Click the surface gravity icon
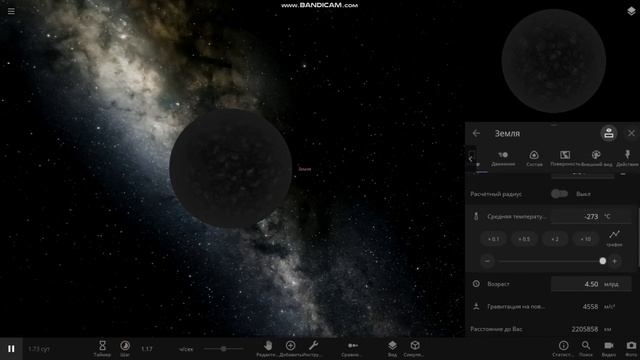The image size is (640, 360). (x=476, y=306)
